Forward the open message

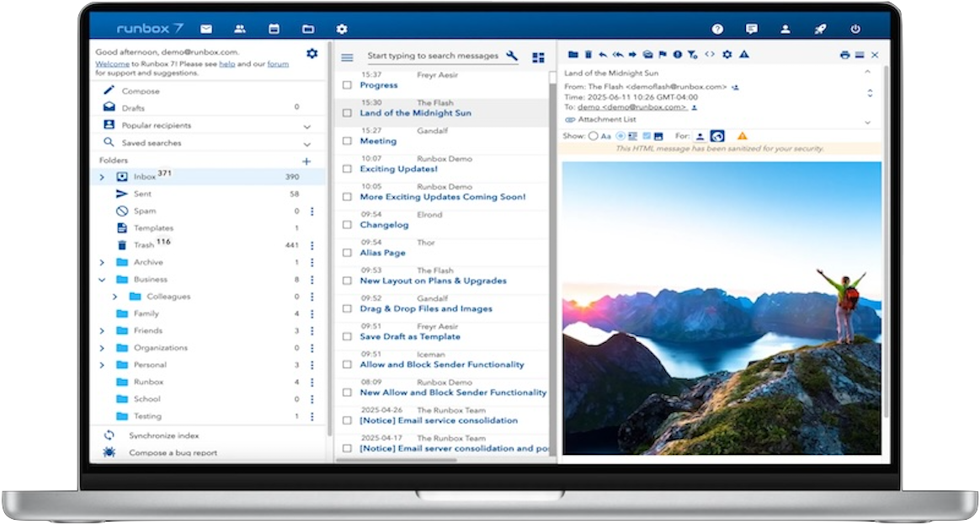coord(632,55)
